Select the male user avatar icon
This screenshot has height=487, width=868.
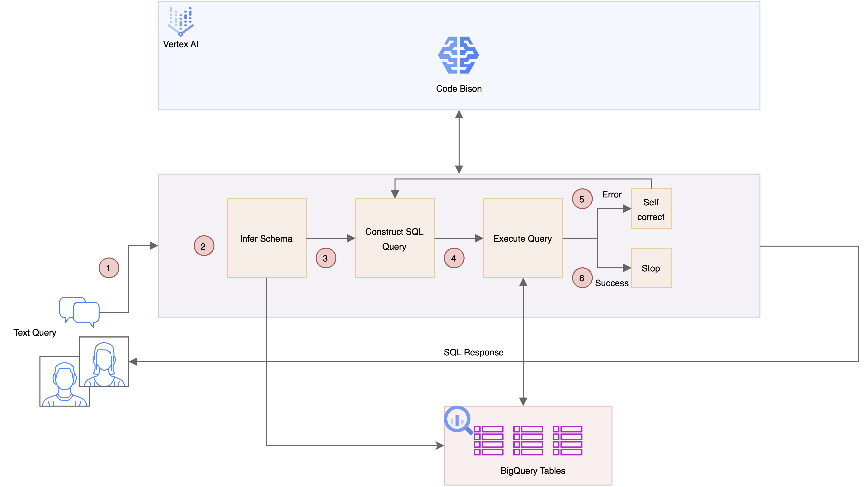(64, 382)
